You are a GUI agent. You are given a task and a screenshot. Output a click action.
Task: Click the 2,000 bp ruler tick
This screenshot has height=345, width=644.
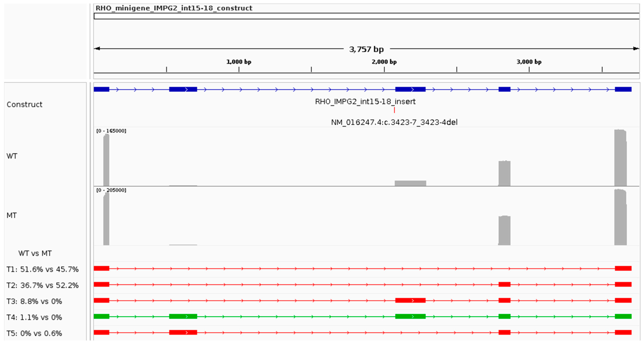point(384,69)
